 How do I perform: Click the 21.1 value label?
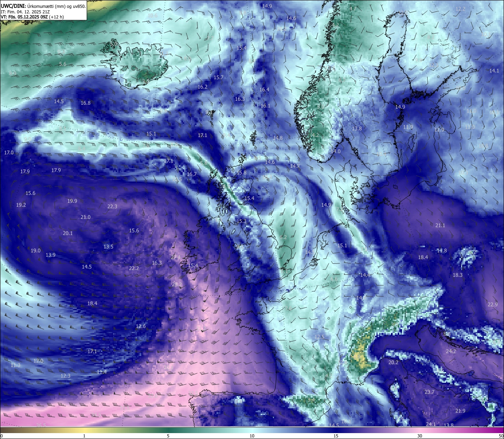[x=440, y=225]
